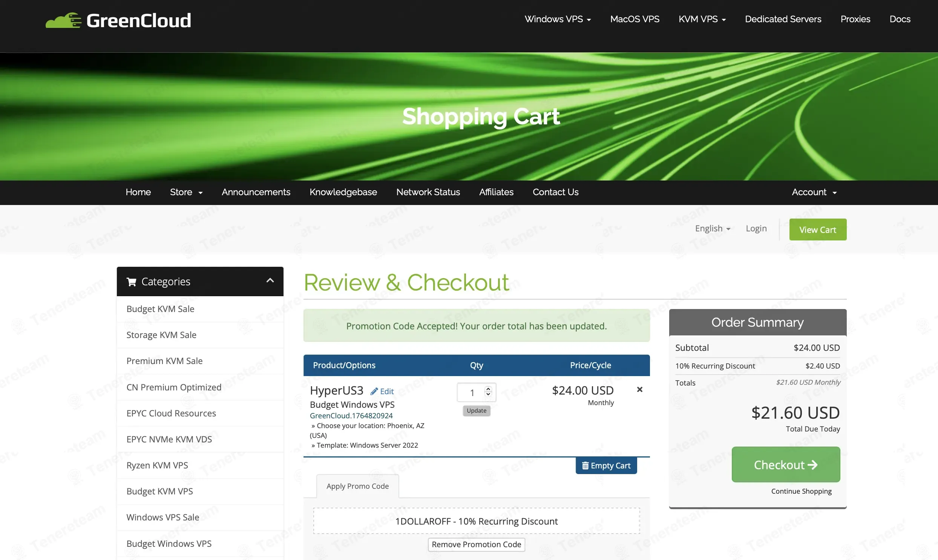The height and width of the screenshot is (560, 938).
Task: Expand the Store dropdown
Action: pos(186,192)
